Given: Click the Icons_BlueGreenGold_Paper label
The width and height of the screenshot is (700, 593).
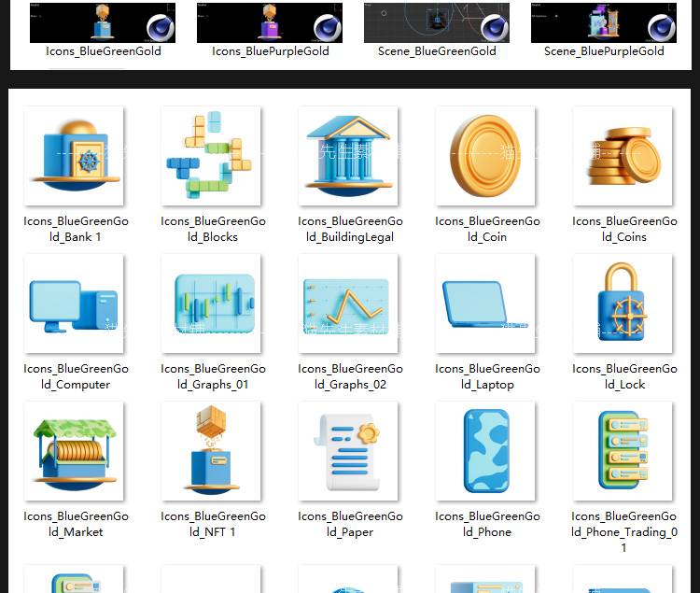Looking at the screenshot, I should click(350, 524).
